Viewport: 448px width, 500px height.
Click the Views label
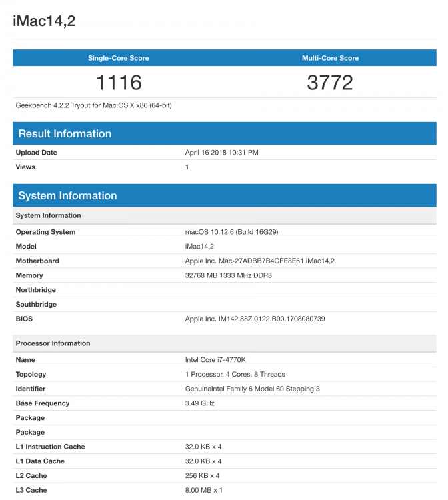click(x=25, y=167)
